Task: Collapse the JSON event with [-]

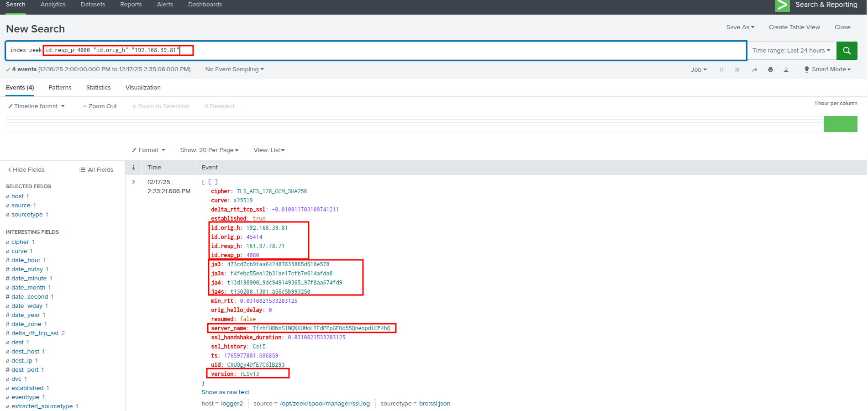Action: 213,182
